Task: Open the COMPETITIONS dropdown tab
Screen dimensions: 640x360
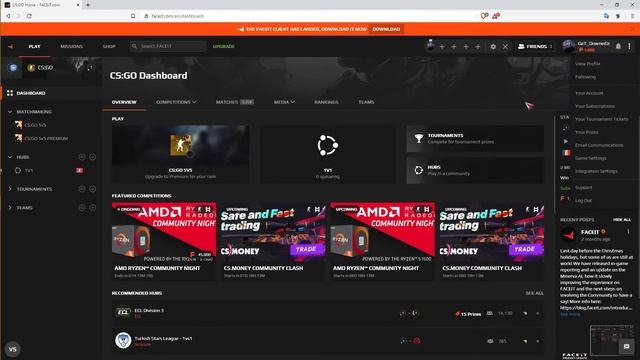Action: [176, 102]
